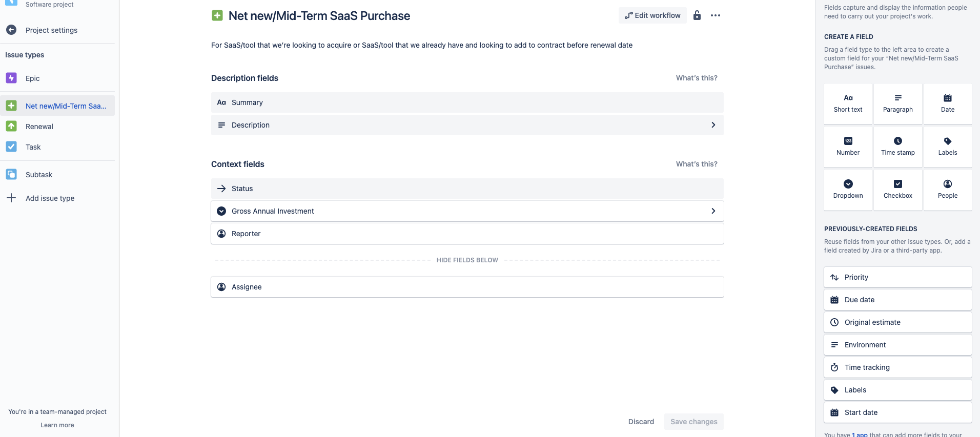Expand the Description field chevron
Image resolution: width=980 pixels, height=437 pixels.
tap(713, 125)
